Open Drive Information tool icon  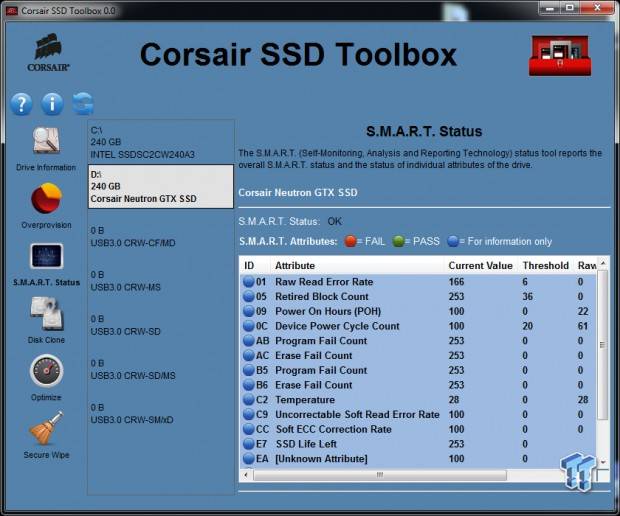click(46, 141)
